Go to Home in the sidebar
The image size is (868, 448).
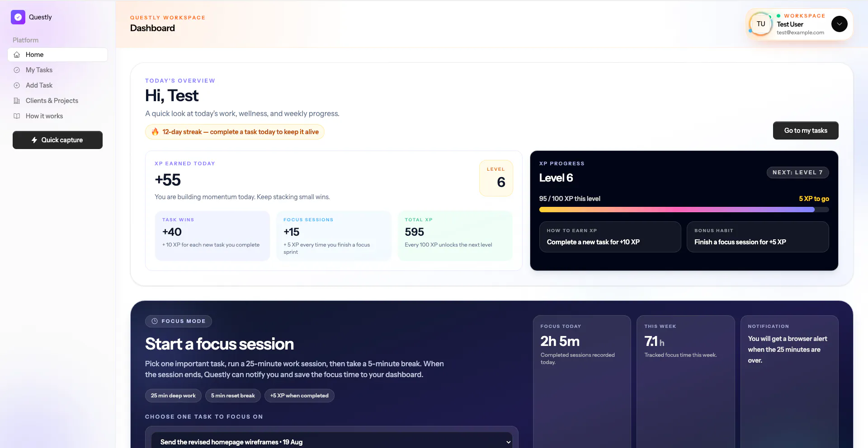click(57, 55)
